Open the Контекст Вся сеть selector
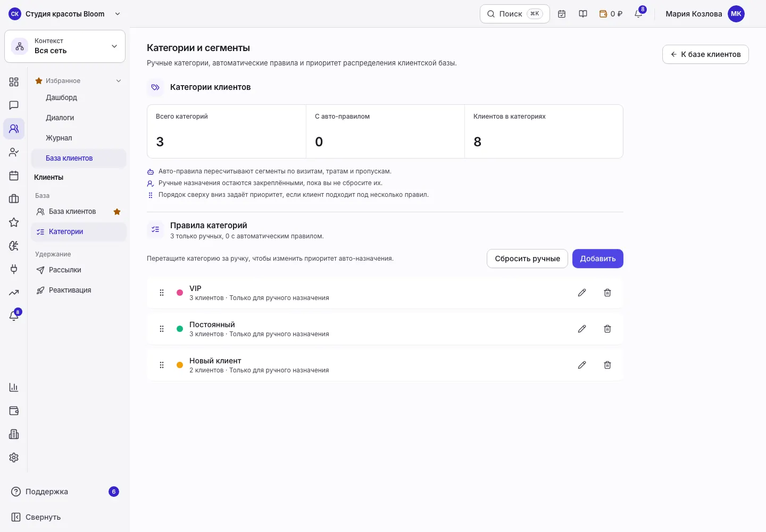The image size is (766, 532). point(65,46)
